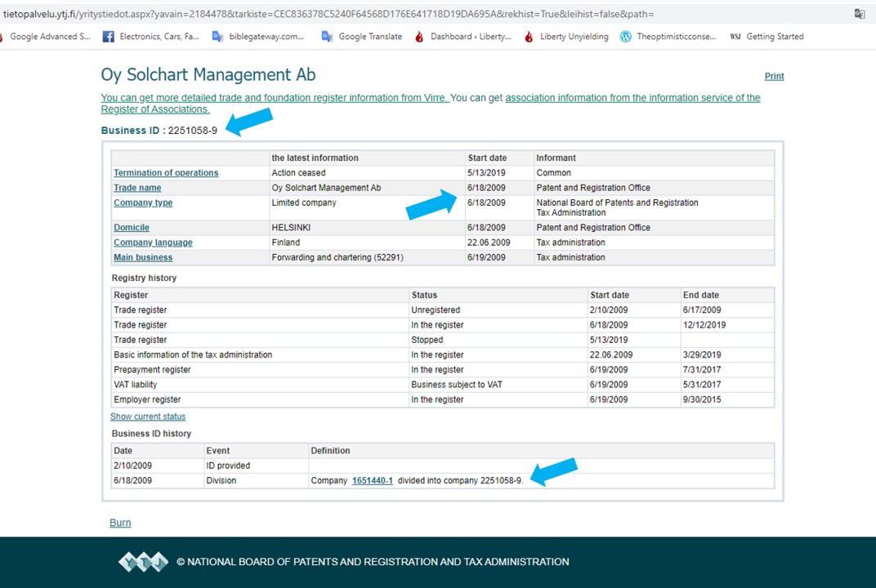Open company 1651440-1 link
This screenshot has width=876, height=588.
tap(372, 480)
